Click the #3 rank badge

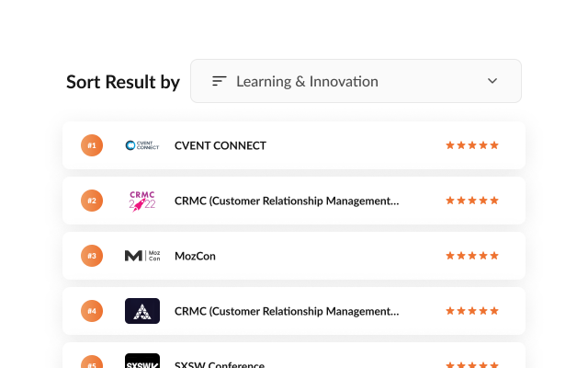[x=92, y=256]
